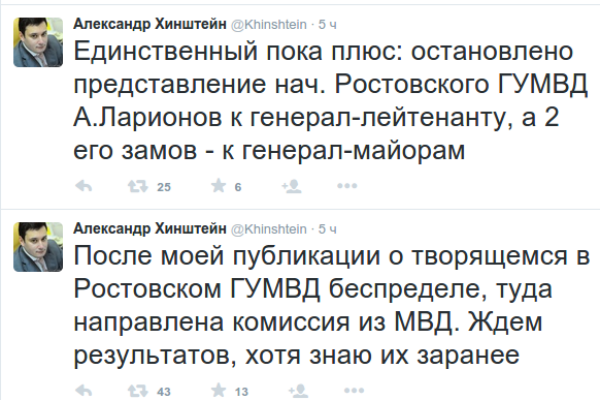The height and width of the screenshot is (400, 600).
Task: Favorite the second tweet with 13 stars
Action: (215, 390)
